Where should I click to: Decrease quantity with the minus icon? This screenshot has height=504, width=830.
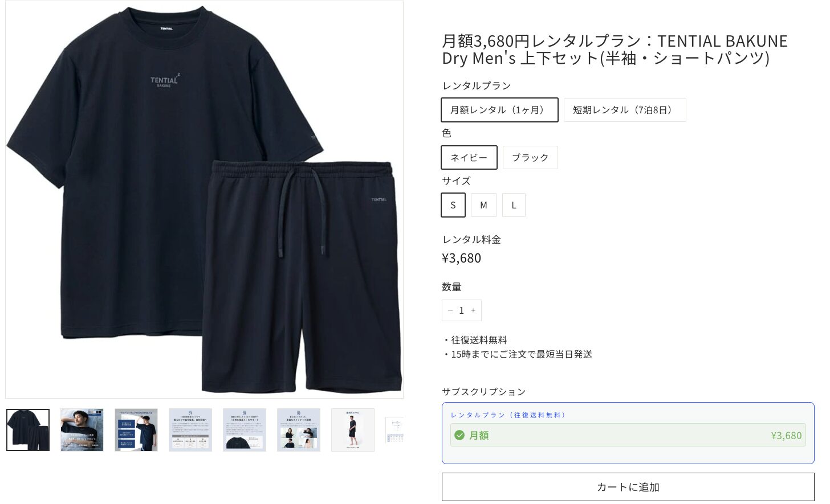(450, 311)
